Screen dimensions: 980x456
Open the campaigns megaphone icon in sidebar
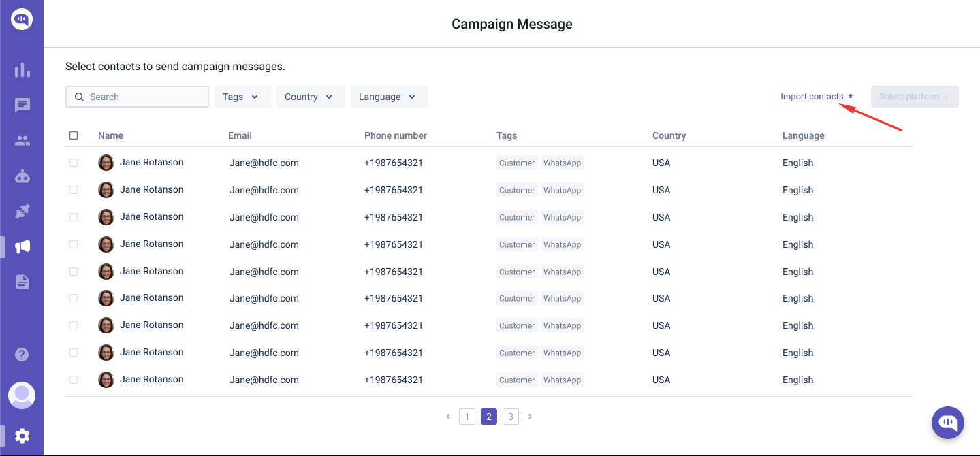coord(22,246)
